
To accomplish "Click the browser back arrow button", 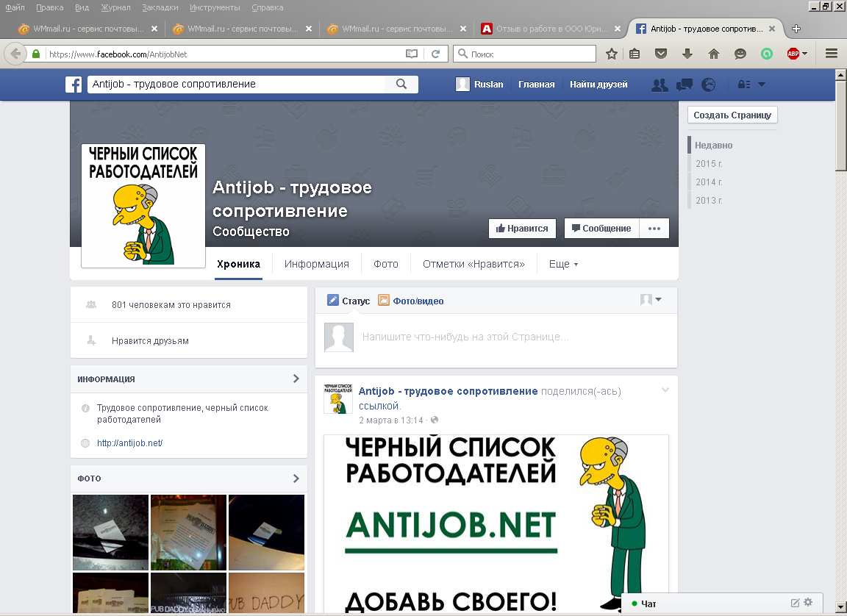I will coord(15,54).
